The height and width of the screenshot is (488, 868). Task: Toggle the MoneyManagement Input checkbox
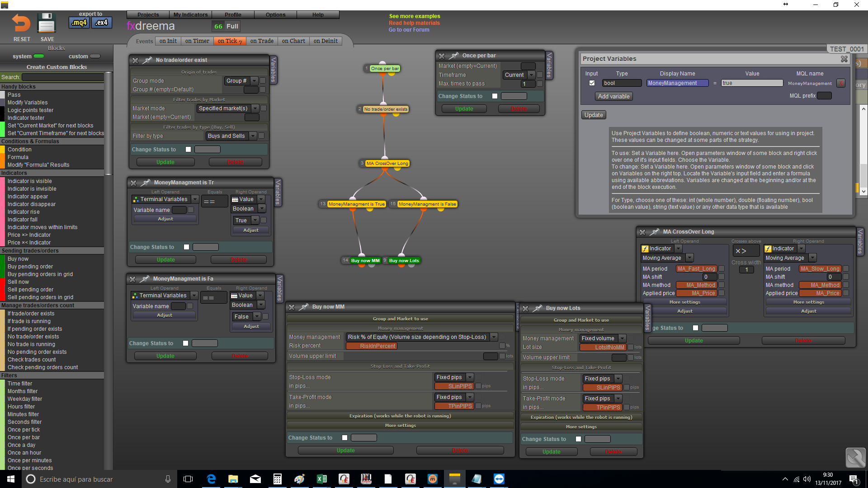coord(592,83)
